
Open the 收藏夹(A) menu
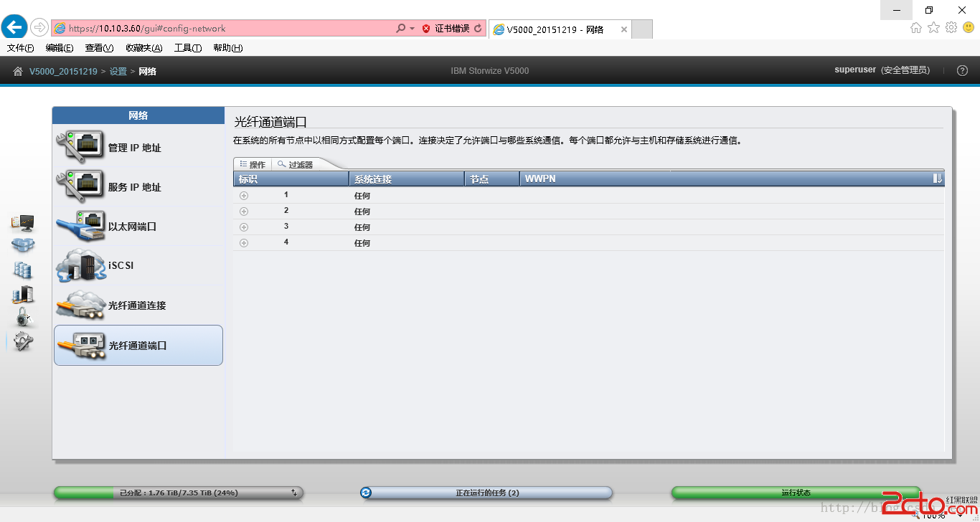(x=143, y=48)
